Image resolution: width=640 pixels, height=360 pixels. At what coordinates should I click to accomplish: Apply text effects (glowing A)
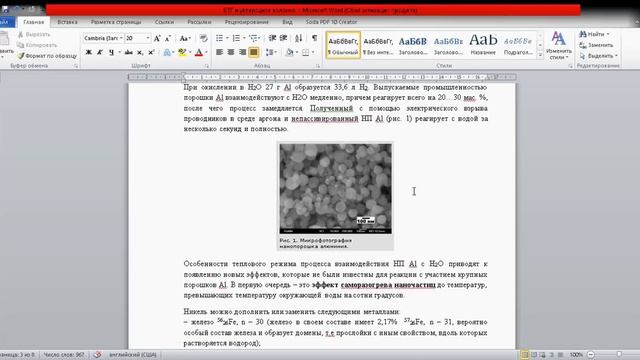pyautogui.click(x=167, y=52)
